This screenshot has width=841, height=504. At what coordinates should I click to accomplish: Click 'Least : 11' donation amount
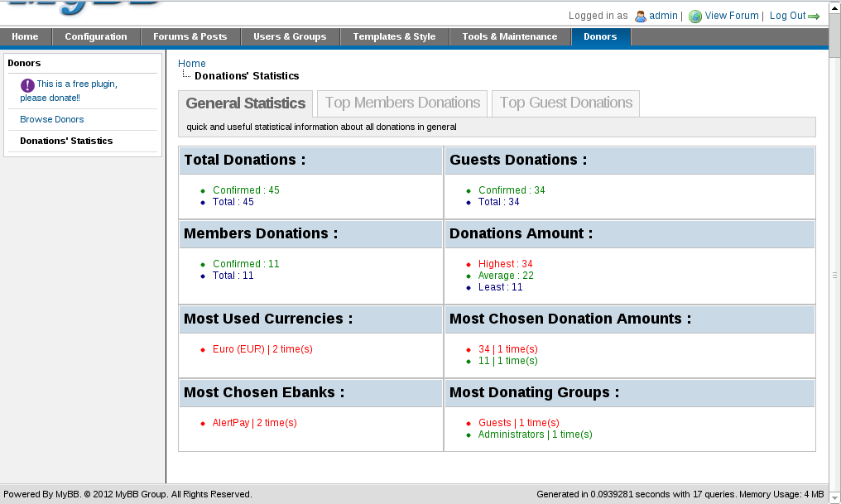[x=501, y=287]
